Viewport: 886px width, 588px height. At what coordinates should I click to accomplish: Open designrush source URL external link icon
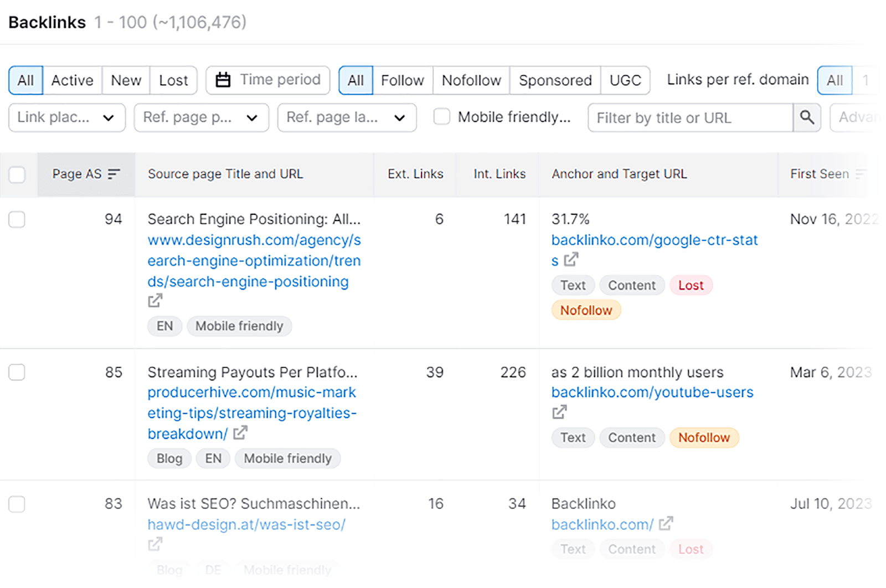tap(155, 301)
